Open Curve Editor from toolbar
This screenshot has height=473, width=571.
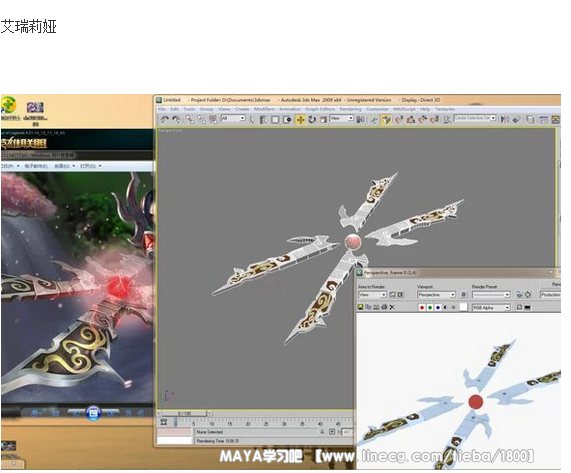[x=543, y=119]
